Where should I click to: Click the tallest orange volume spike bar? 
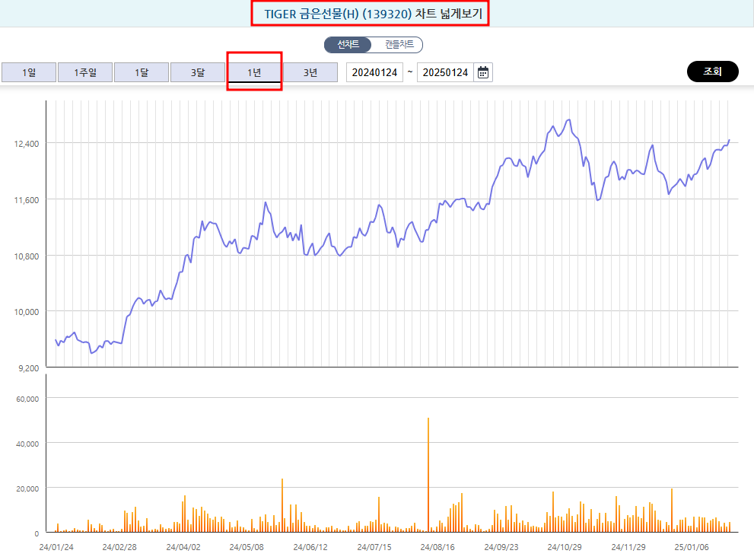pyautogui.click(x=428, y=475)
